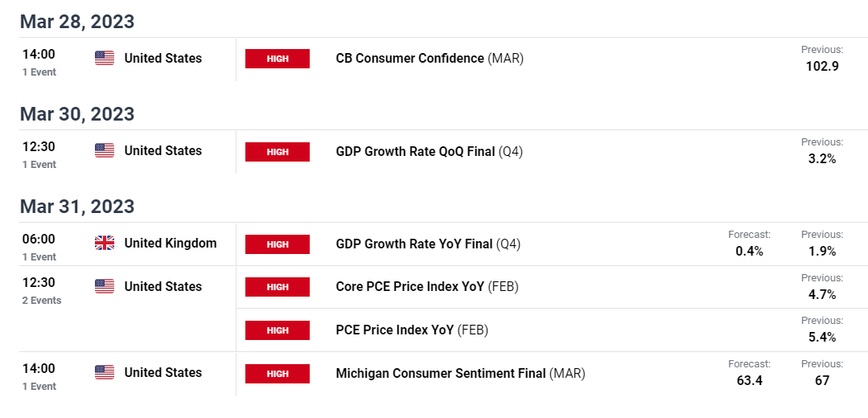This screenshot has height=418, width=868.
Task: Click HIGH badge for Core PCE Price Index
Action: [x=278, y=287]
